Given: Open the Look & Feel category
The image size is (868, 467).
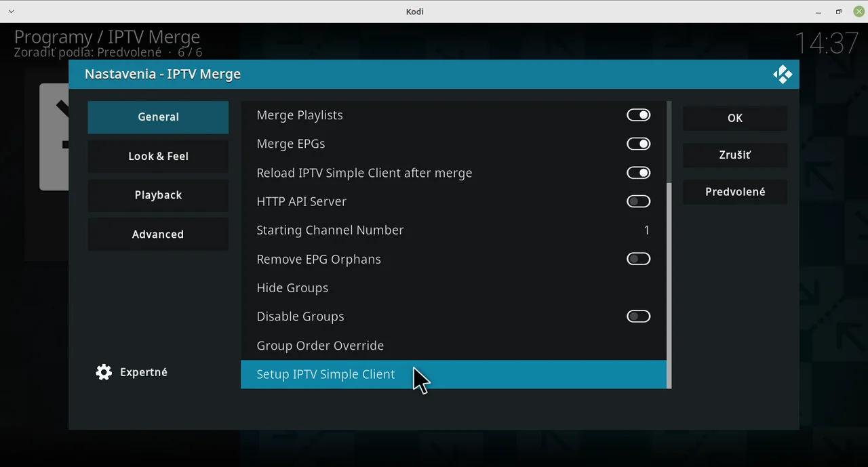Looking at the screenshot, I should click(x=158, y=157).
